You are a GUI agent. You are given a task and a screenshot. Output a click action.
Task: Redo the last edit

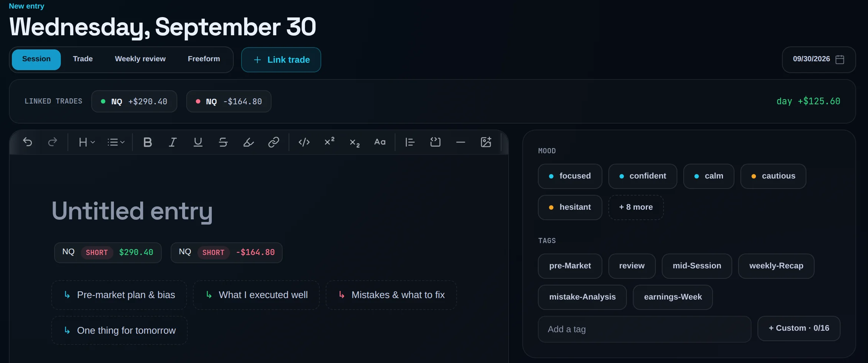[53, 142]
